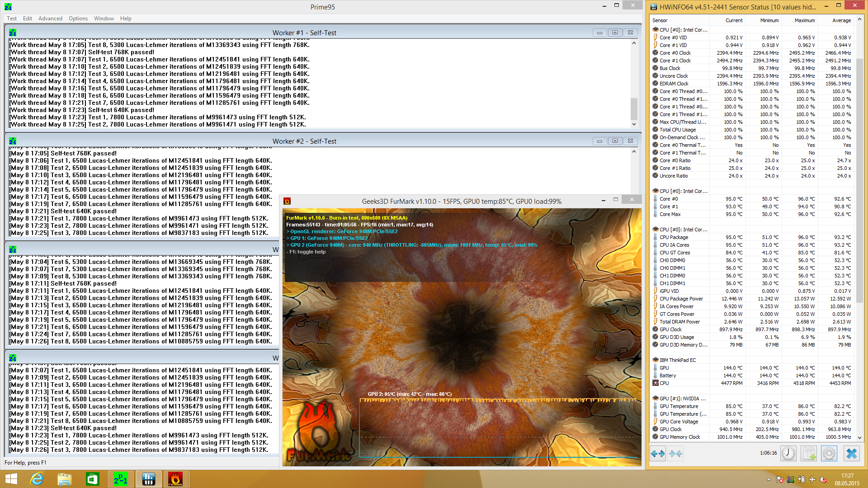Close sensors with the blue X button
This screenshot has height=488, width=868.
(x=852, y=453)
